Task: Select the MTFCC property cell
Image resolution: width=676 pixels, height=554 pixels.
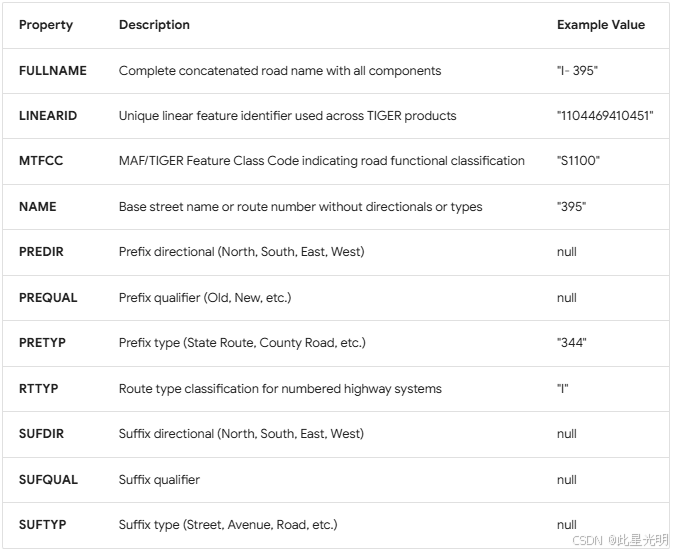Action: coord(41,161)
